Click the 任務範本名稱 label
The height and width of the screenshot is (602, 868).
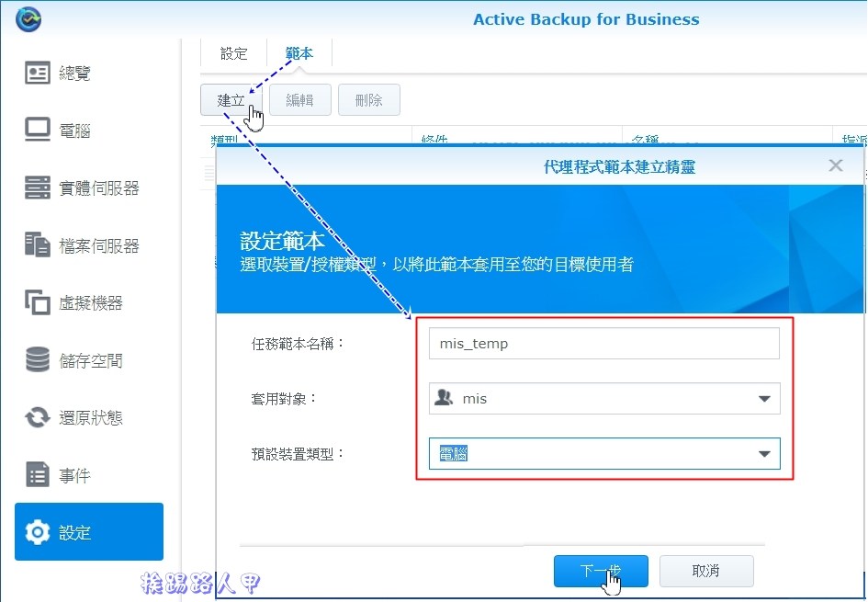[298, 344]
